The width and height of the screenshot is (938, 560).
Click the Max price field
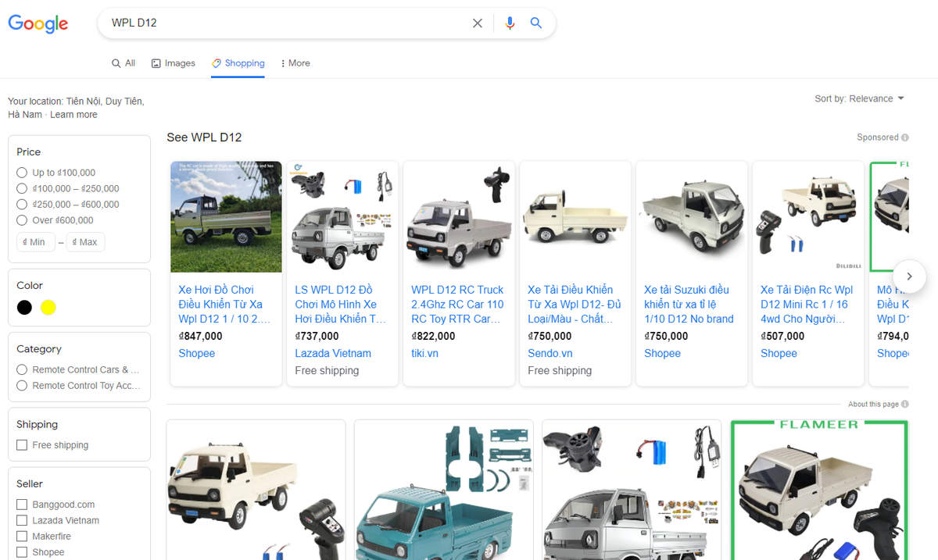coord(85,242)
